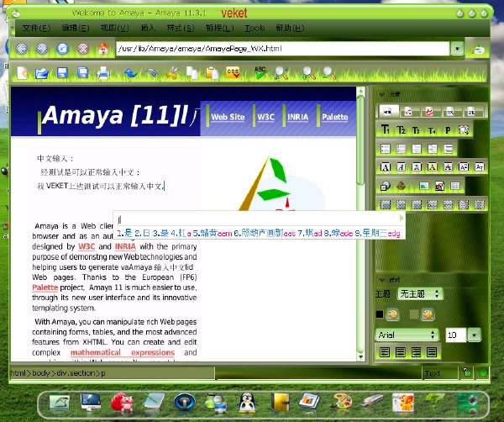The height and width of the screenshot is (422, 504).
Task: Center the text alignment
Action: 400,352
